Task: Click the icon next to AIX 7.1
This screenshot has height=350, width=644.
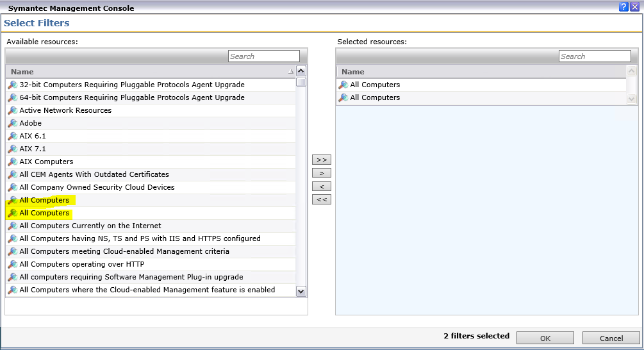Action: tap(12, 149)
